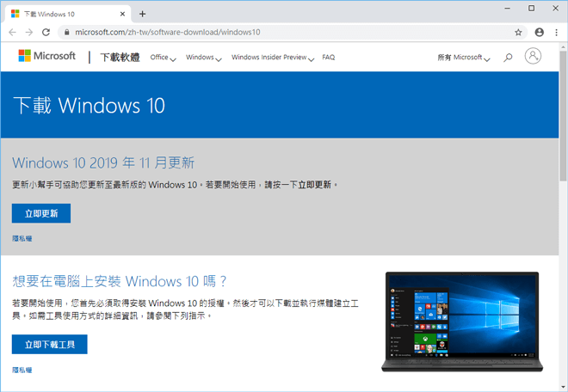Open the Chrome profile avatar icon
The width and height of the screenshot is (568, 392).
coord(540,32)
